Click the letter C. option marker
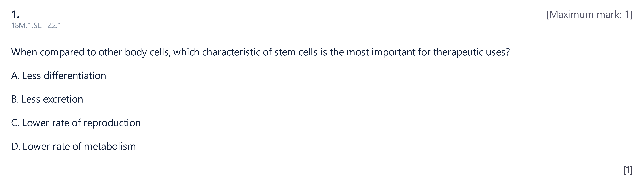The width and height of the screenshot is (644, 186). (x=15, y=123)
